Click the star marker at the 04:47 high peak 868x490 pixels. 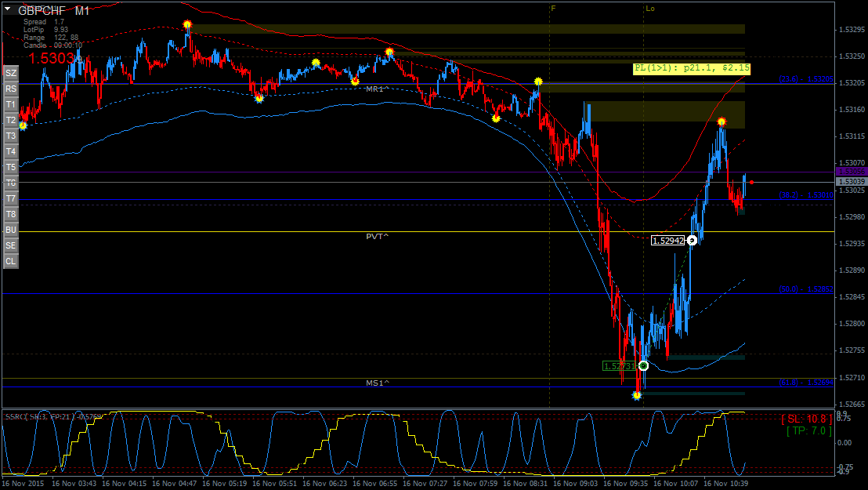[187, 24]
